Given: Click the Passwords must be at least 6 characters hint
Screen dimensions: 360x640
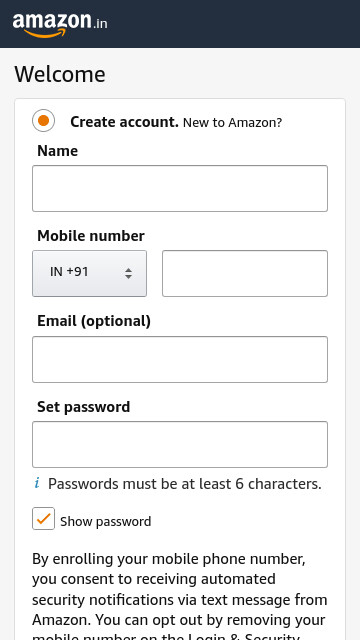Looking at the screenshot, I should [185, 484].
